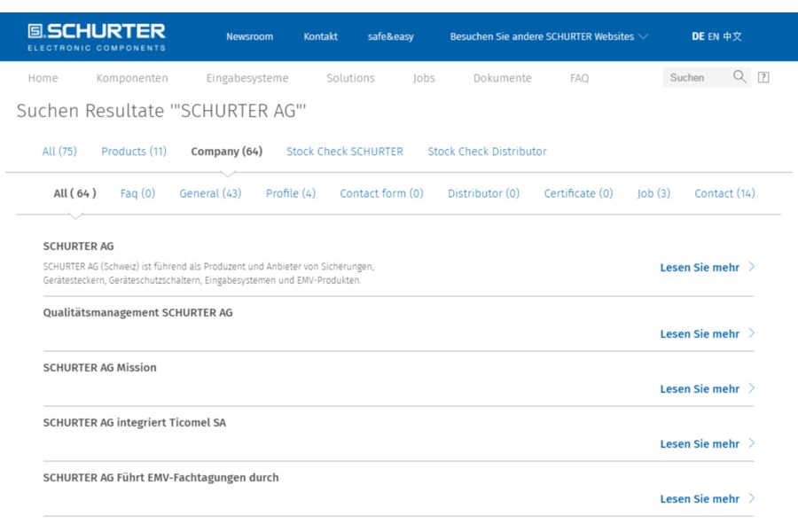Click Lesen Sie mehr for SCHURTER AG Mission
This screenshot has width=798, height=532.
(700, 389)
